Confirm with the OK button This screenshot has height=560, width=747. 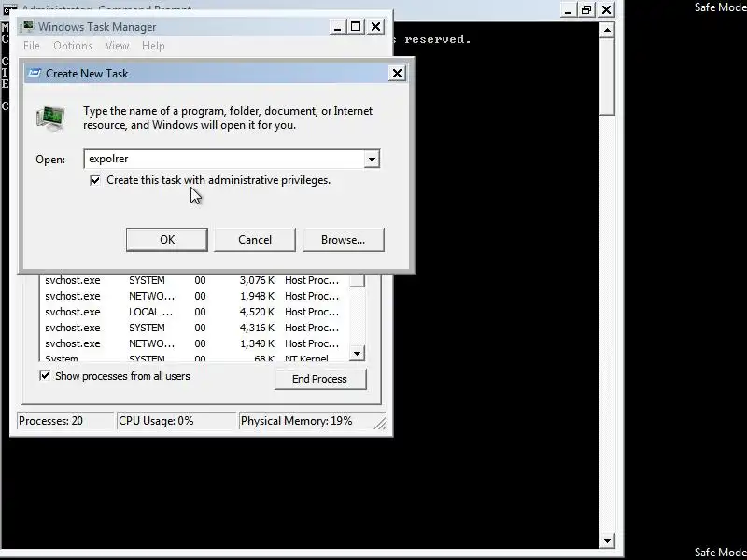[x=167, y=240]
